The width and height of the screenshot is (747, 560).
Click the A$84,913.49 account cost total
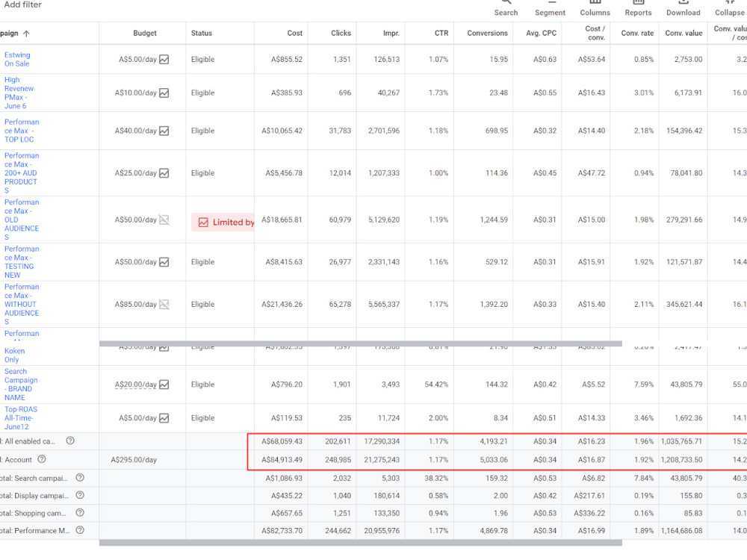pos(282,460)
